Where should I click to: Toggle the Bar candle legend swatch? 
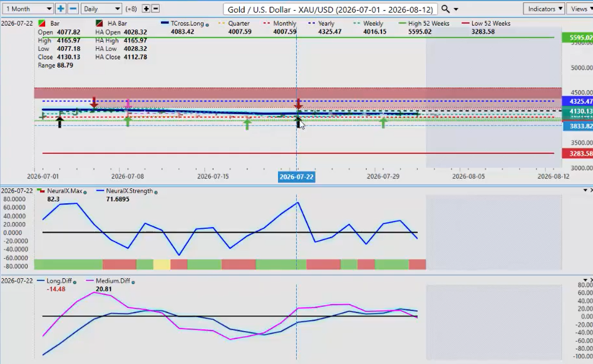tap(41, 23)
